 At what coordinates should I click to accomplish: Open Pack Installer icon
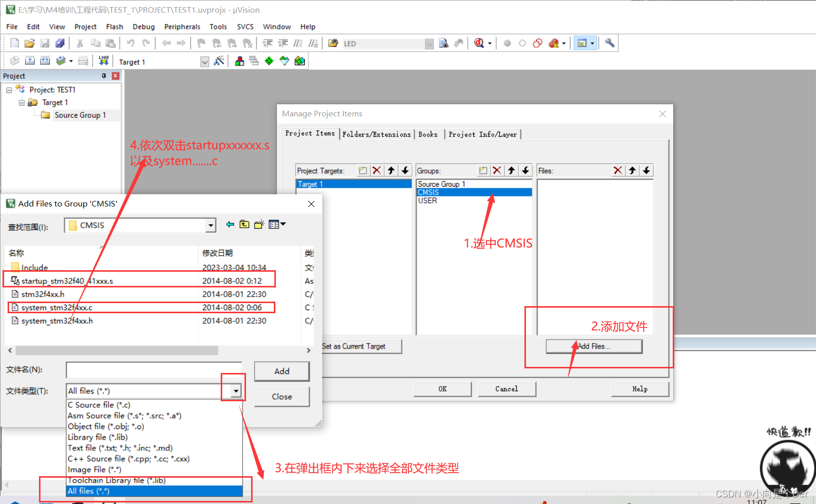tap(300, 61)
